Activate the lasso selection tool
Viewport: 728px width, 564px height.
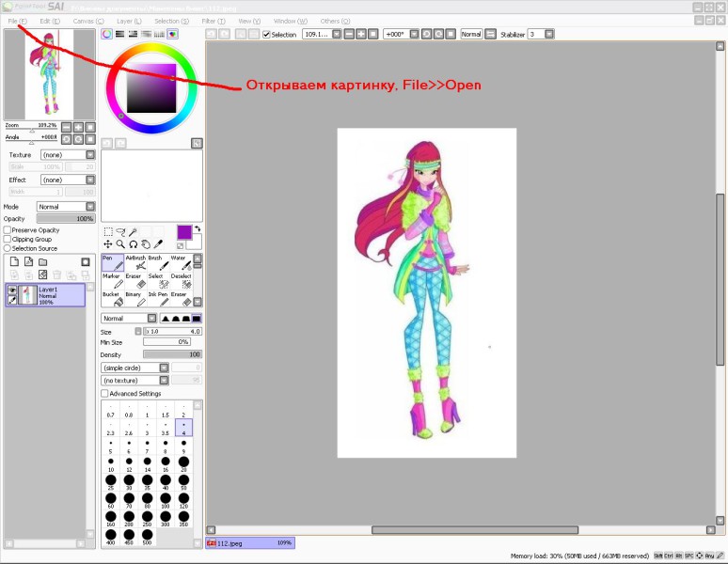(x=120, y=231)
